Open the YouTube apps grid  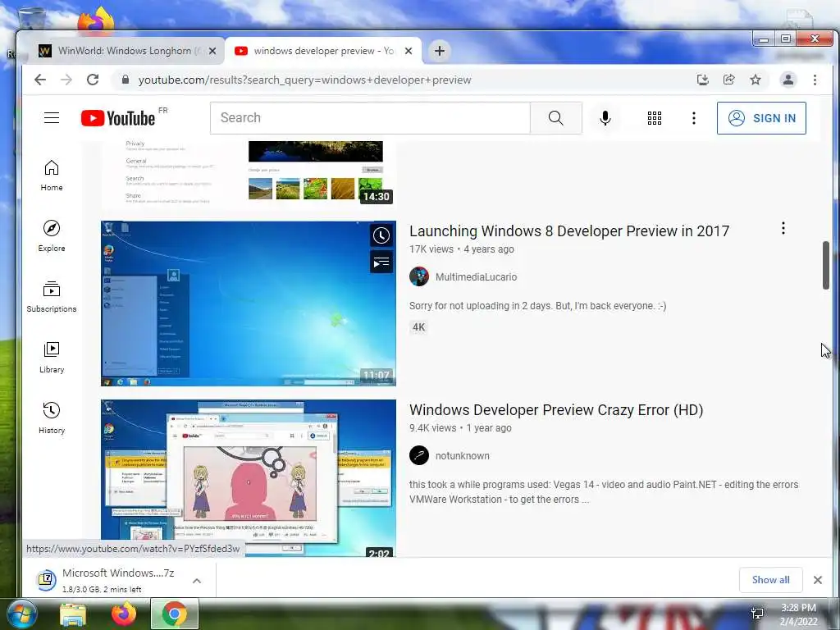coord(654,118)
